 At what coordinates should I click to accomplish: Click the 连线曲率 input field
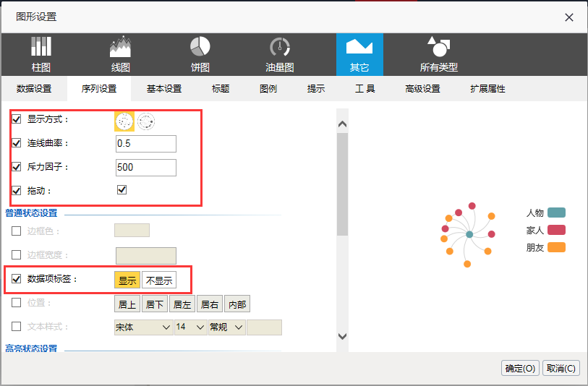146,144
